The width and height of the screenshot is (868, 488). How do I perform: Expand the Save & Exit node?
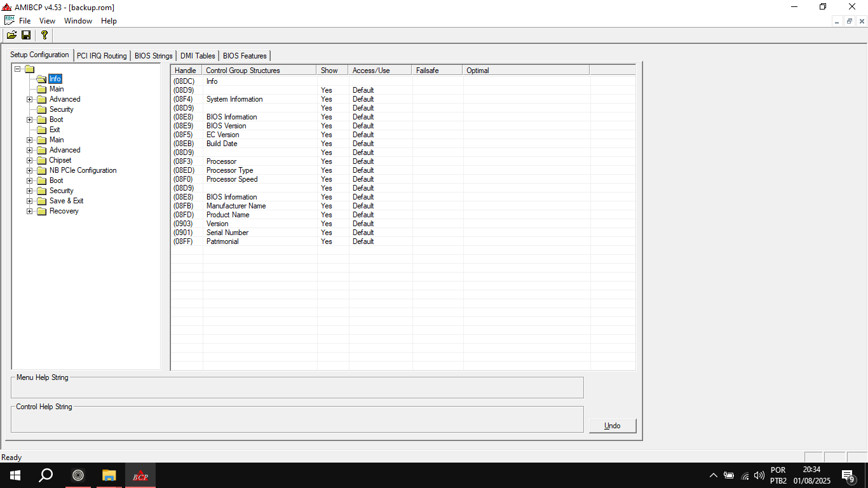tap(29, 201)
